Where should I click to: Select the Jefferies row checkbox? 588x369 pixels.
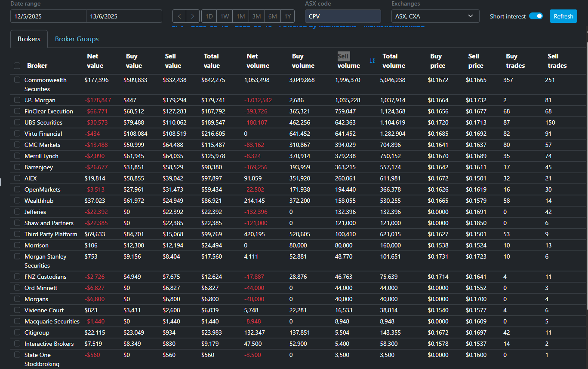pos(17,212)
